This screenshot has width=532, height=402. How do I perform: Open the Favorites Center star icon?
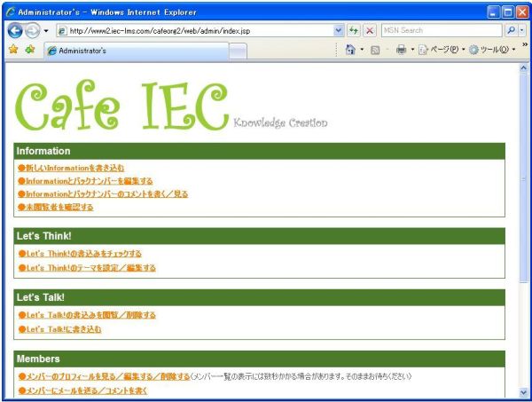(x=13, y=50)
